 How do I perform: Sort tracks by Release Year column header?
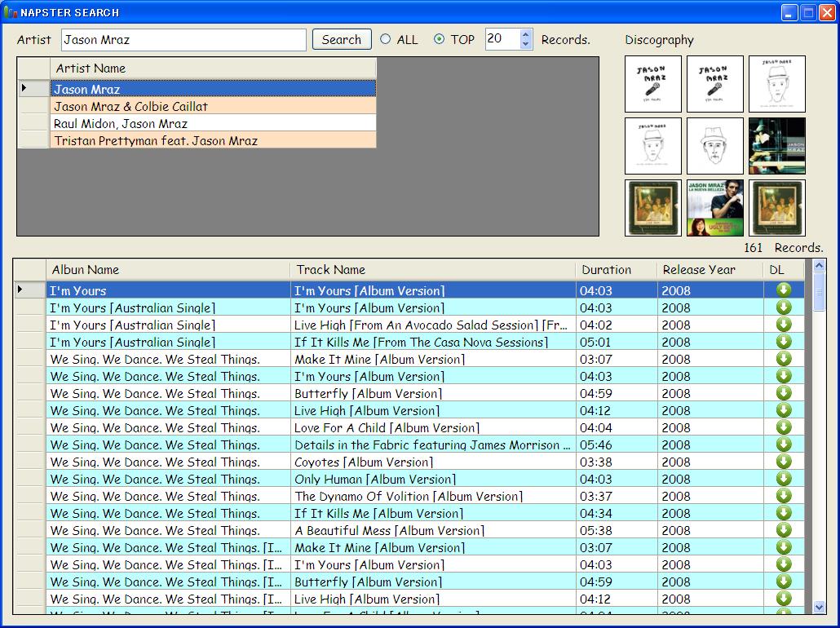tap(710, 269)
